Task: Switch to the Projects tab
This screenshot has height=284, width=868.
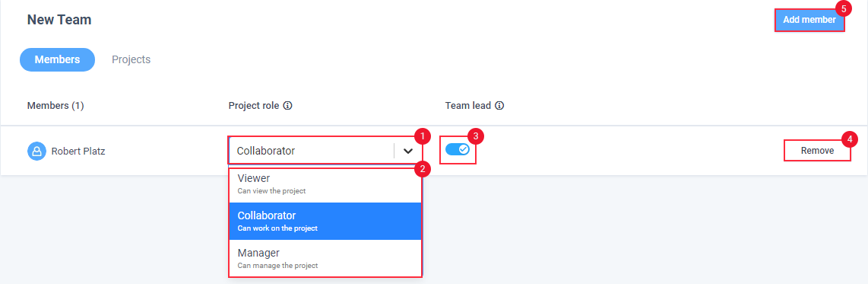Action: click(x=131, y=59)
